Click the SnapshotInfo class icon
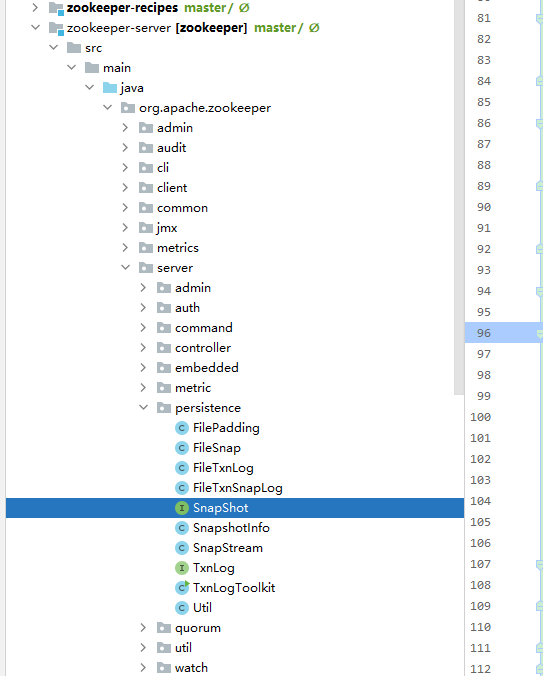Screen dimensions: 543x676 pyautogui.click(x=182, y=528)
